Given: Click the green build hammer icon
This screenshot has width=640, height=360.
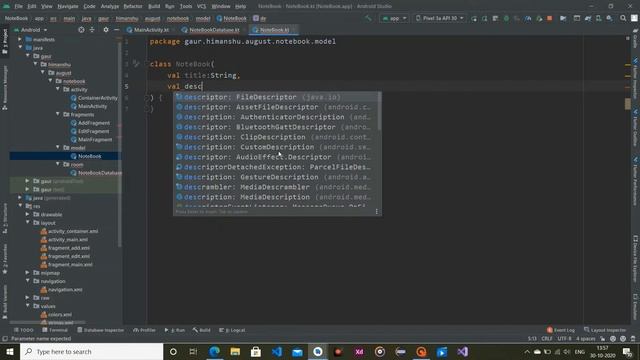Looking at the screenshot, I should 368,18.
